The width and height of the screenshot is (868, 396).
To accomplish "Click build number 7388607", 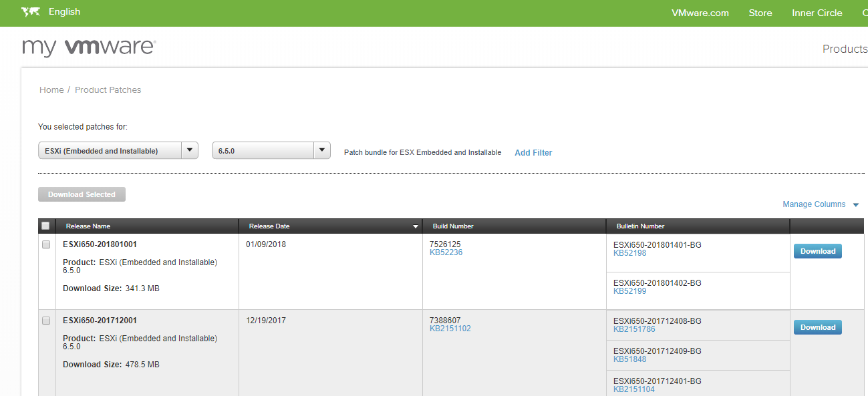I will 445,321.
